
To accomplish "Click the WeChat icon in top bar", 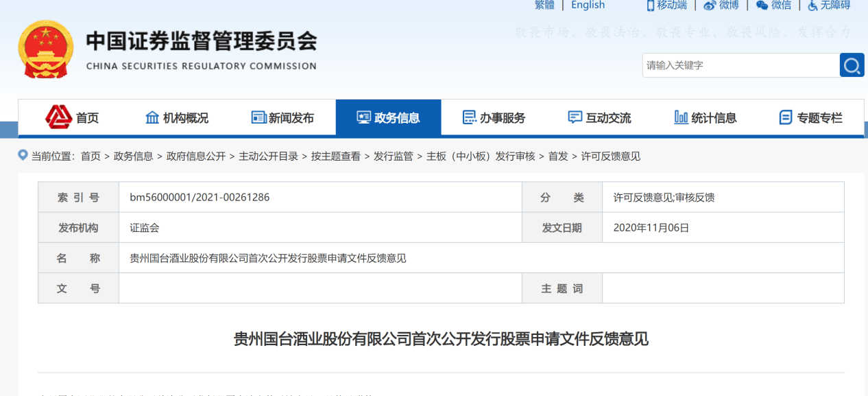I will point(762,5).
